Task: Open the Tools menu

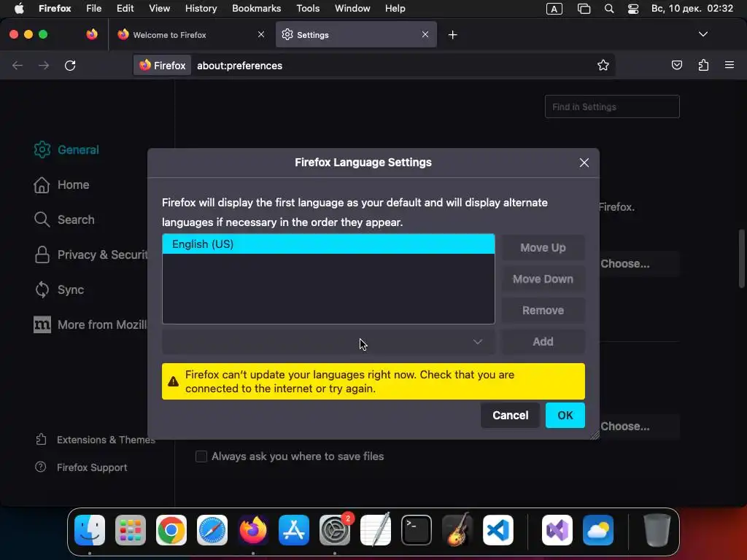Action: click(308, 9)
